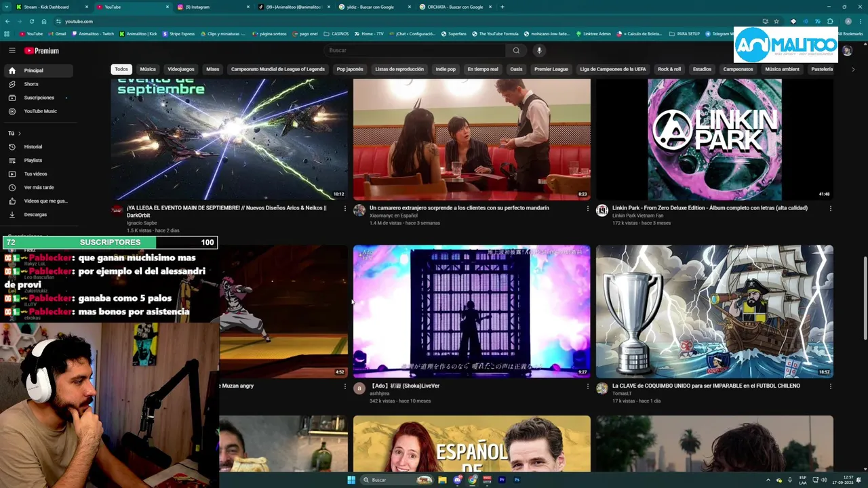Open Ver más tarde list

(x=38, y=187)
